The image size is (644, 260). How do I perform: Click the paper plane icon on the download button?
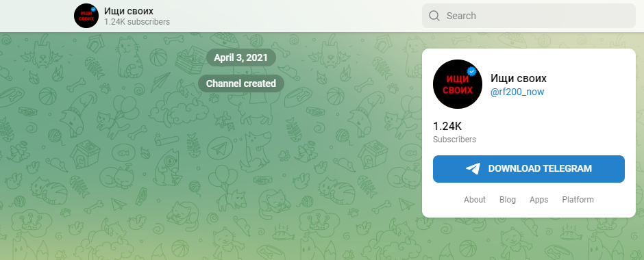pos(473,168)
